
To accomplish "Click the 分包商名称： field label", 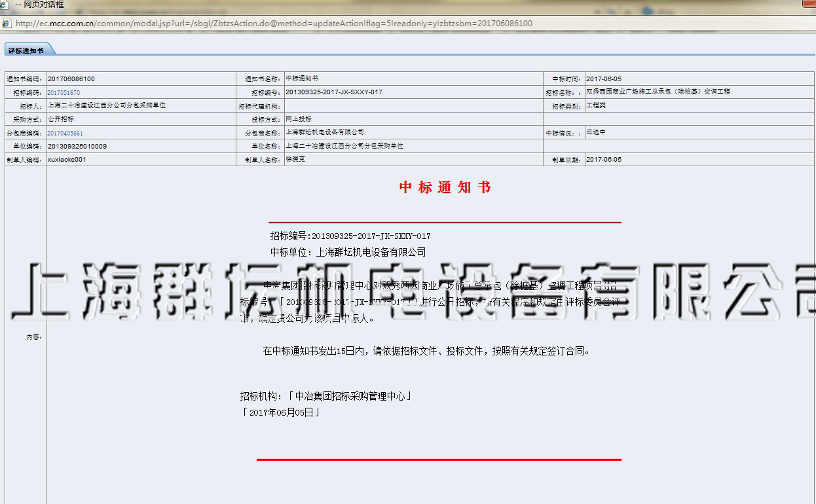I will [263, 134].
